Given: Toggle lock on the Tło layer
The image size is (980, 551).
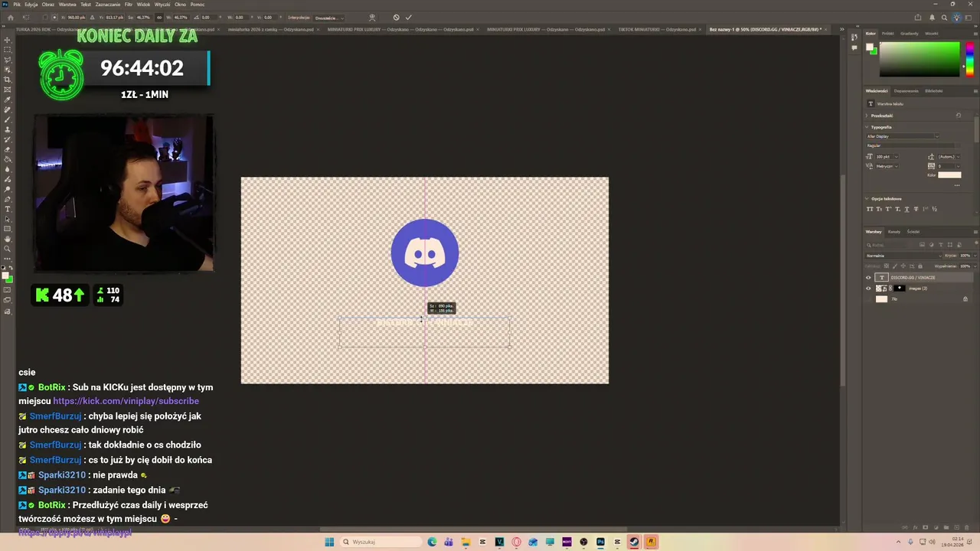Looking at the screenshot, I should point(965,299).
